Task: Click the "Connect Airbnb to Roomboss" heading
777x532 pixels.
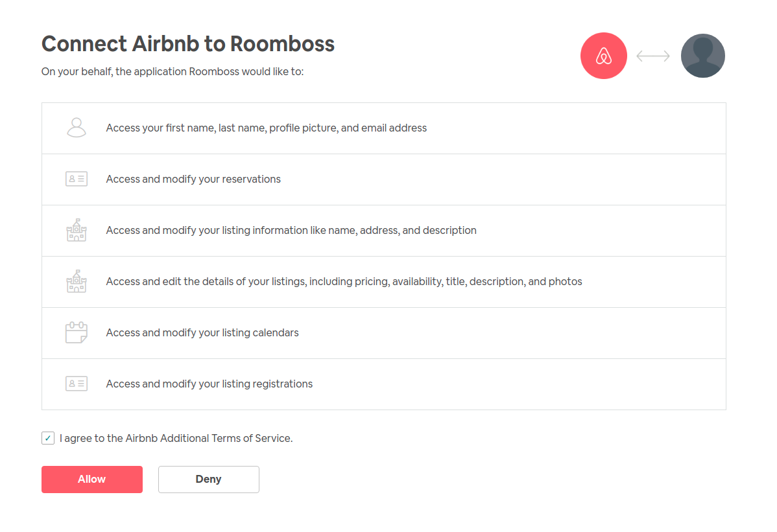Action: pos(188,44)
